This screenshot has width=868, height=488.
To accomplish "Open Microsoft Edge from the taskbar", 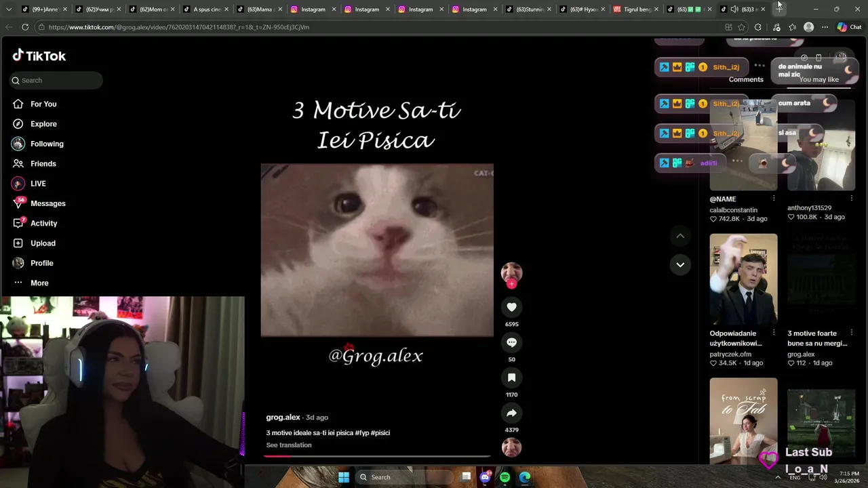I will [525, 477].
